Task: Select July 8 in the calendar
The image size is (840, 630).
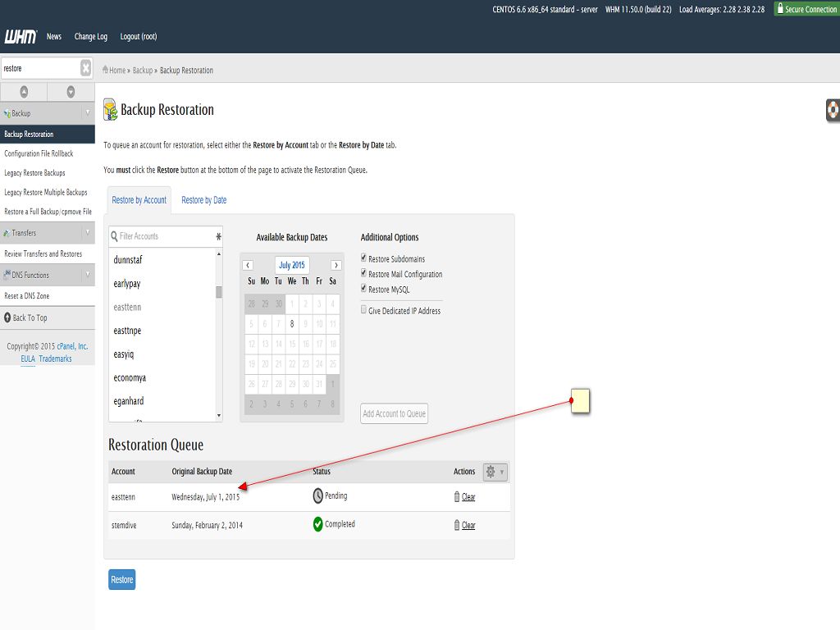Action: coord(292,323)
